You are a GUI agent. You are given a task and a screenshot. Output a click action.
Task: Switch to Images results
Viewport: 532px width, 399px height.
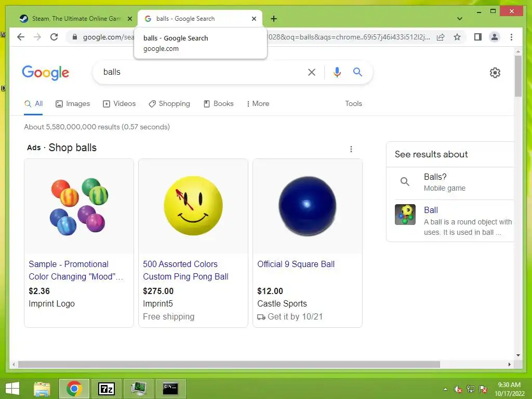[73, 103]
